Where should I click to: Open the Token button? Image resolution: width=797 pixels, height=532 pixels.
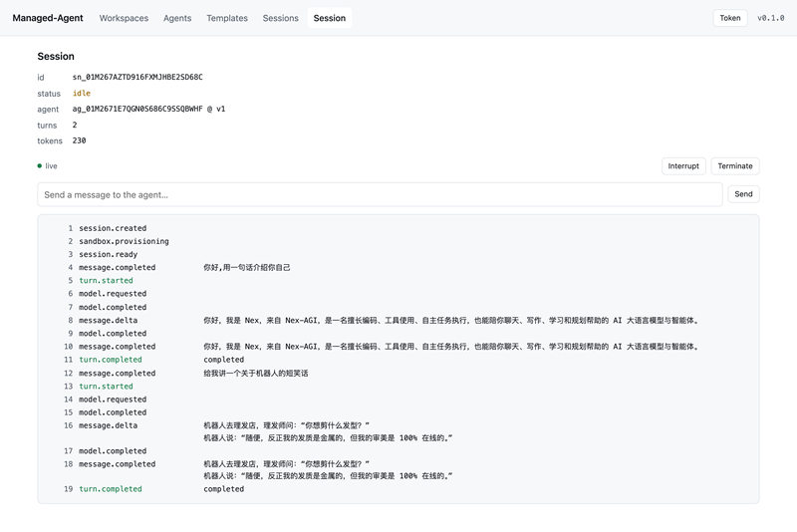[730, 18]
